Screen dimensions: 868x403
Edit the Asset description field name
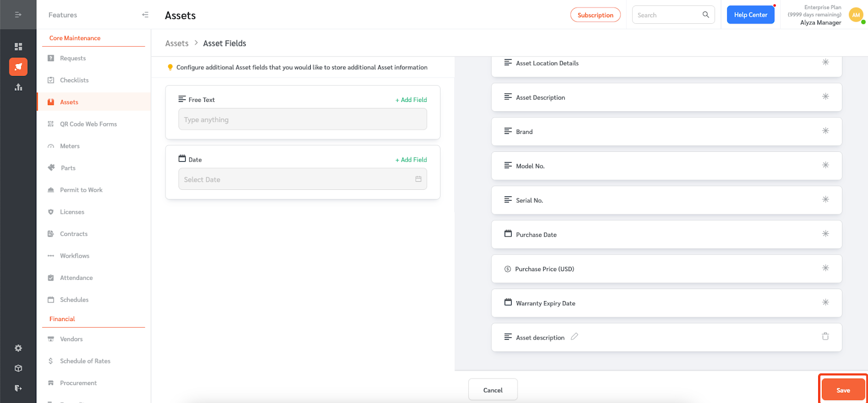(575, 336)
